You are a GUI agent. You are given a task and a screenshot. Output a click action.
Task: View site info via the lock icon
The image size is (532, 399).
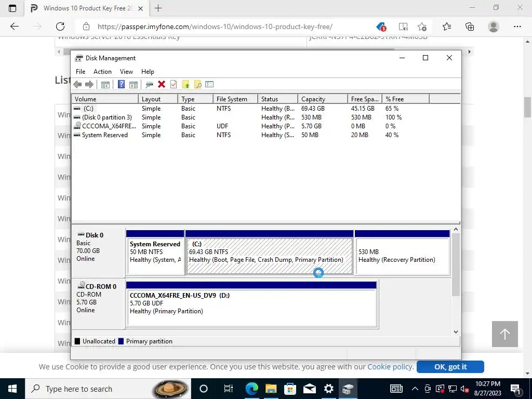click(x=86, y=26)
